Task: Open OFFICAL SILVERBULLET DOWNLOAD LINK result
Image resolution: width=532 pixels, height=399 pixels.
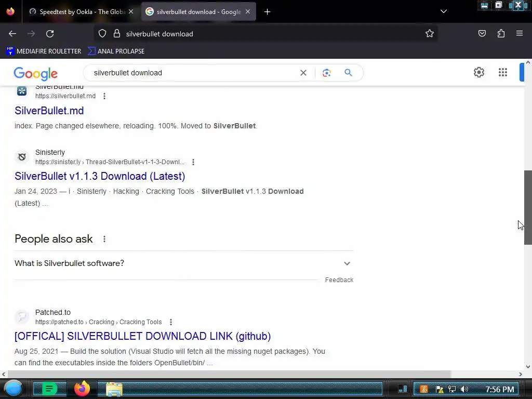Action: coord(142,336)
